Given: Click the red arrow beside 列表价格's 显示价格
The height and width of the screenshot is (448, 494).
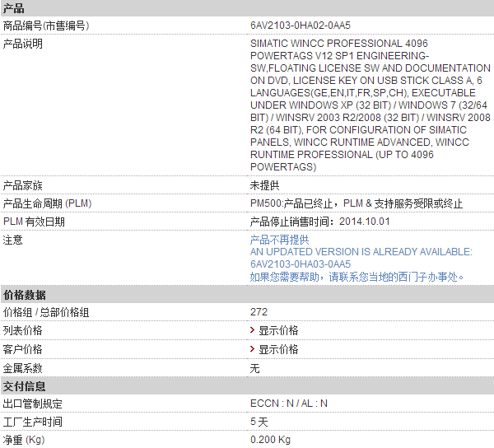Looking at the screenshot, I should coord(253,330).
